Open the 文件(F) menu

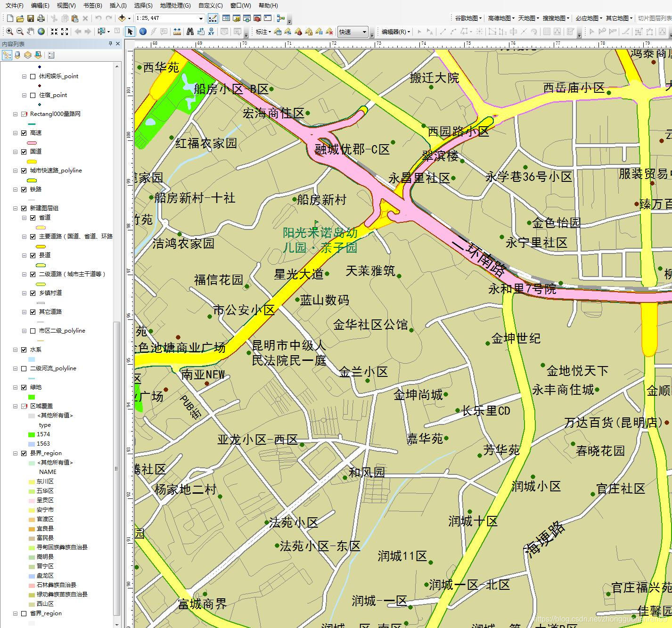click(14, 5)
